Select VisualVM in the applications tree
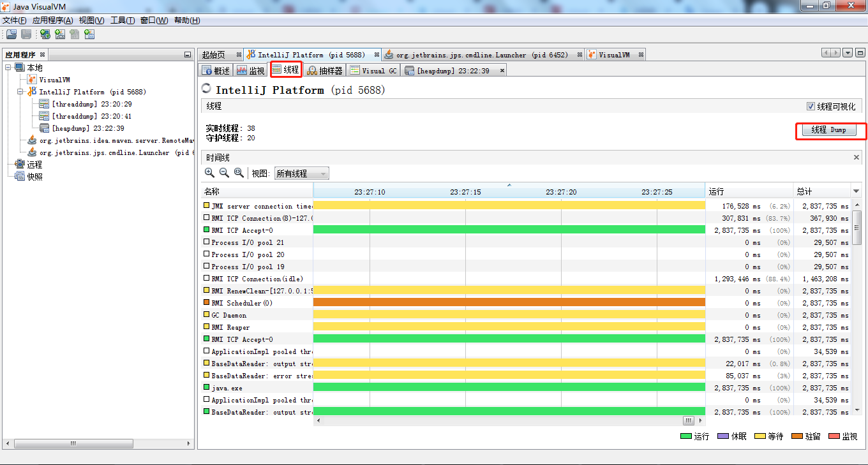 click(54, 80)
